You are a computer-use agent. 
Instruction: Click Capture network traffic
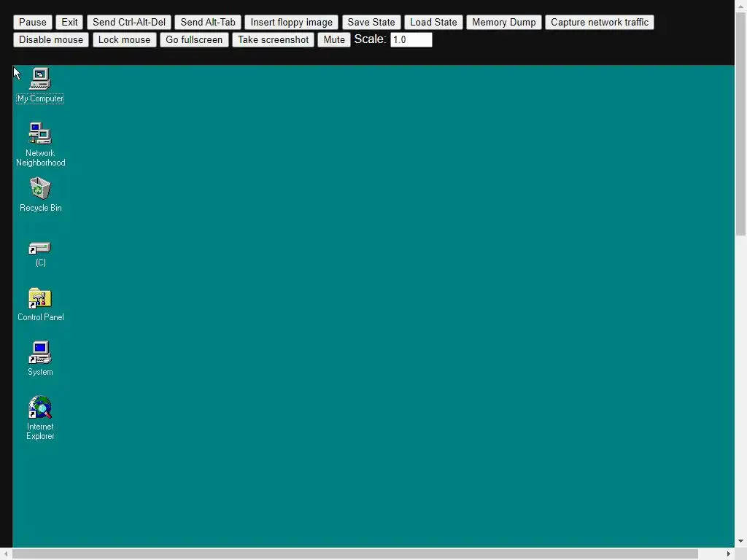(x=600, y=23)
